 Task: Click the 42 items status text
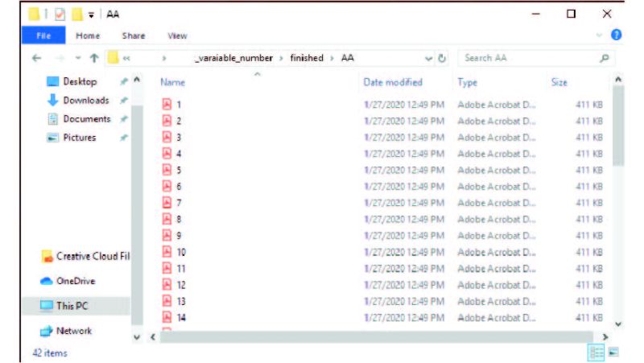pyautogui.click(x=50, y=353)
